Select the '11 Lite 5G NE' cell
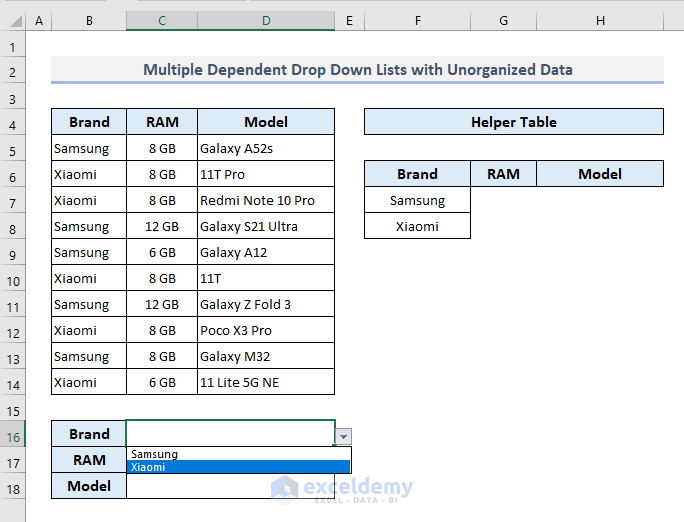 tap(266, 382)
